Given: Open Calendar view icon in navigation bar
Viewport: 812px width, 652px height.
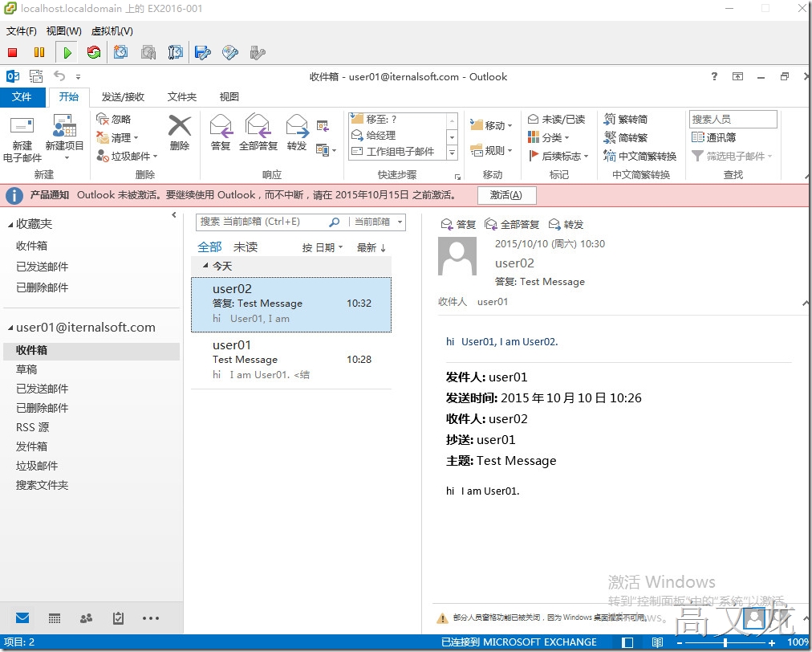Looking at the screenshot, I should (55, 617).
